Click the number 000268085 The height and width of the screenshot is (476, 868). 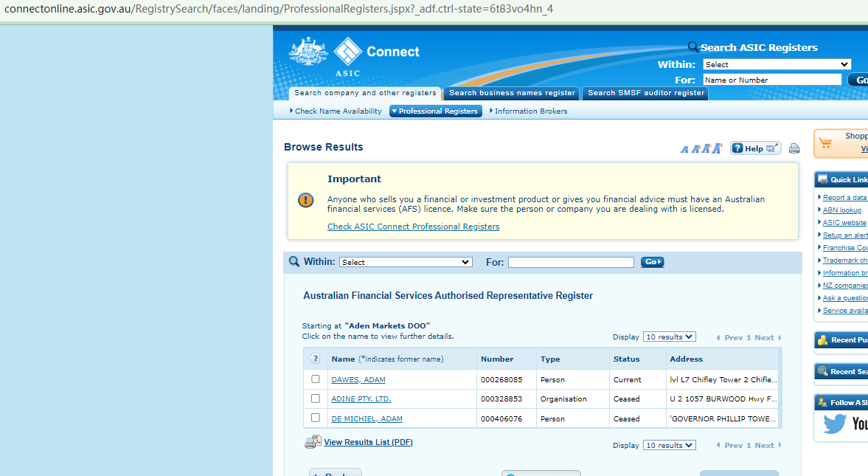[x=501, y=379]
